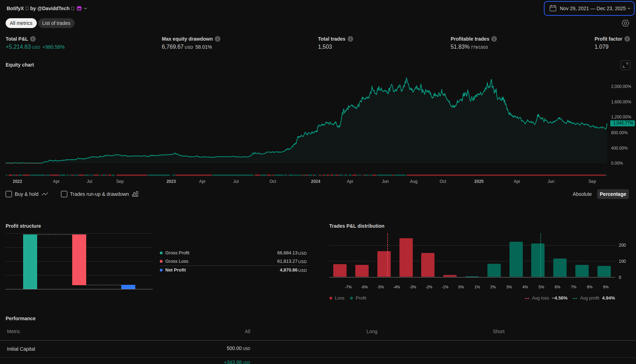The height and width of the screenshot is (364, 636).
Task: Click the green Gross Profit bar
Action: (x=30, y=262)
